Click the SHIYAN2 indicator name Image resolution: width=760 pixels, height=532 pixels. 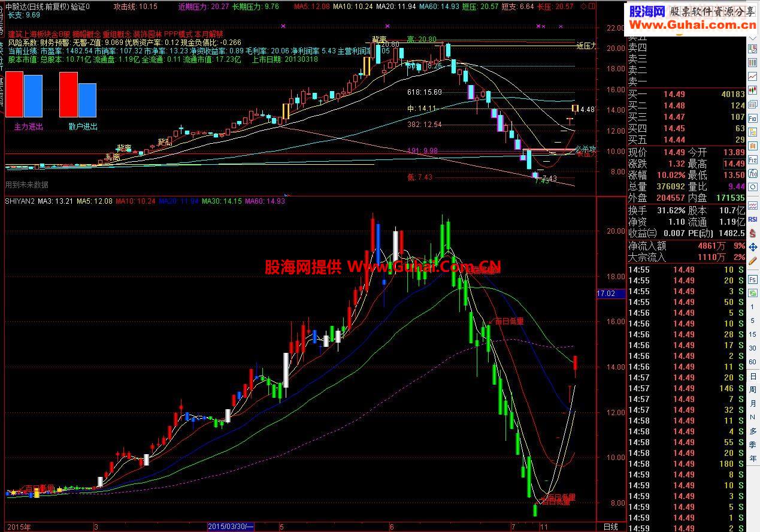coord(20,201)
